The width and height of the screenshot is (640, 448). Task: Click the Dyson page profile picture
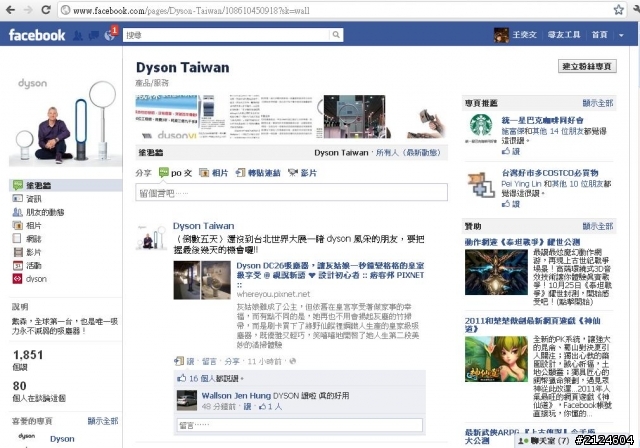pos(65,122)
